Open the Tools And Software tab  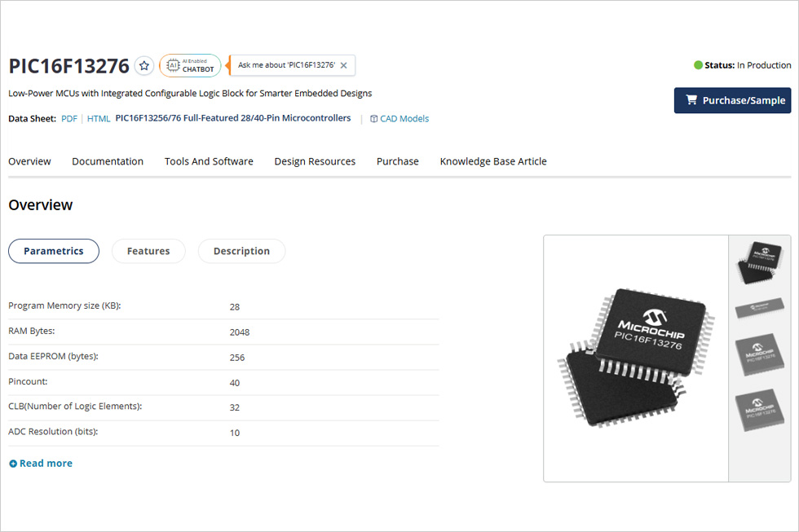pos(209,161)
